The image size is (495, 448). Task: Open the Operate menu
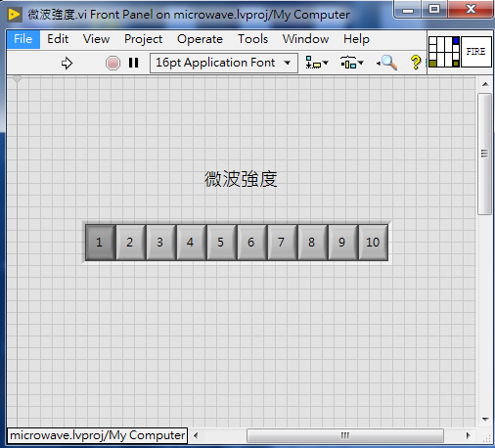(200, 39)
